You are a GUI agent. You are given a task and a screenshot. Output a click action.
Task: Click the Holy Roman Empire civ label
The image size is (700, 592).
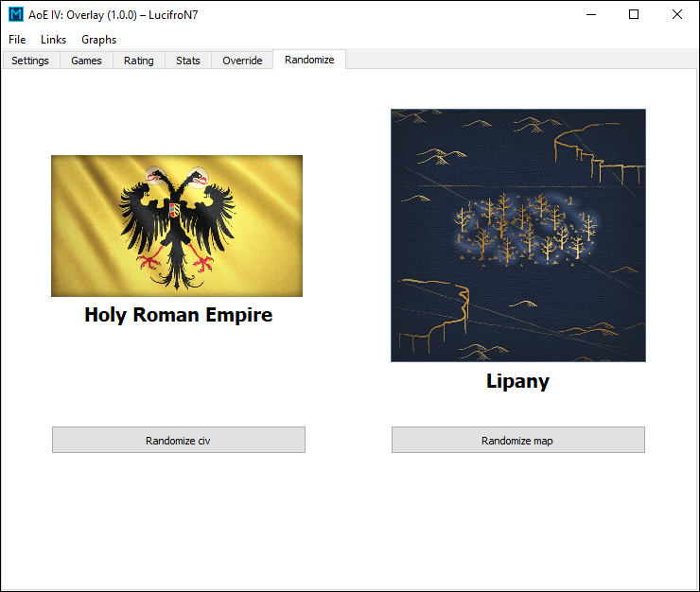click(178, 315)
